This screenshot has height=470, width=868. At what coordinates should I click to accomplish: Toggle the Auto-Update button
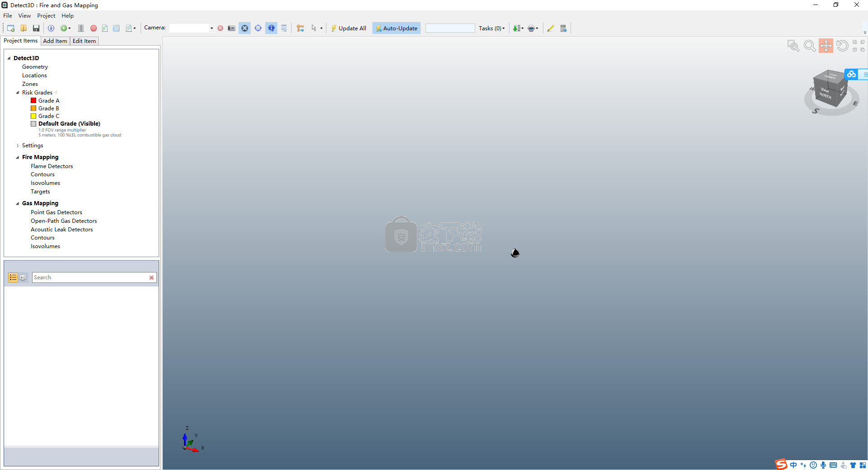(x=396, y=28)
